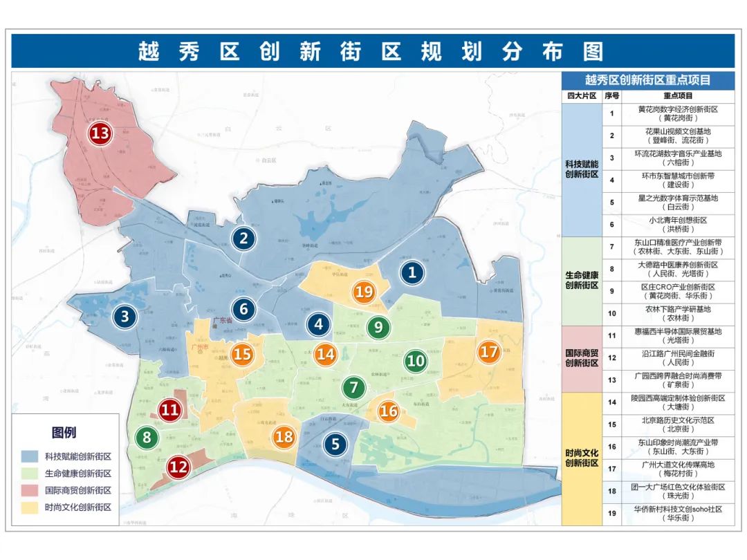Select the orange map marker numbered 15
747x560 pixels.
[242, 354]
